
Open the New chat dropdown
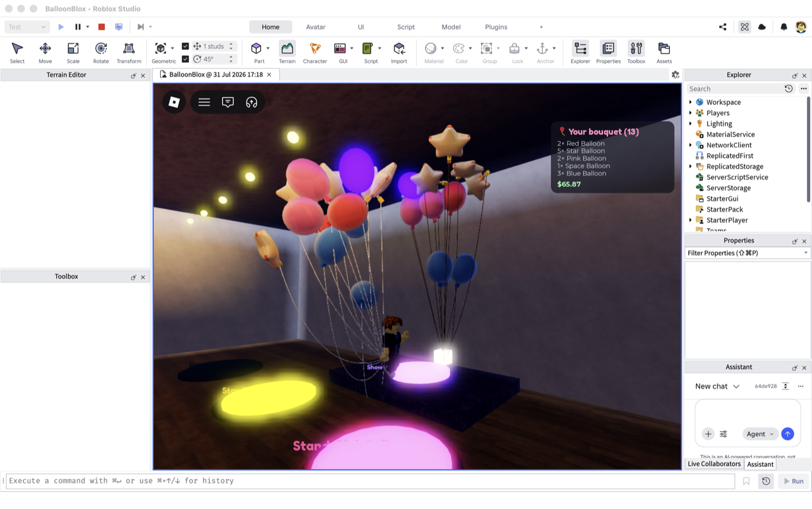point(717,386)
